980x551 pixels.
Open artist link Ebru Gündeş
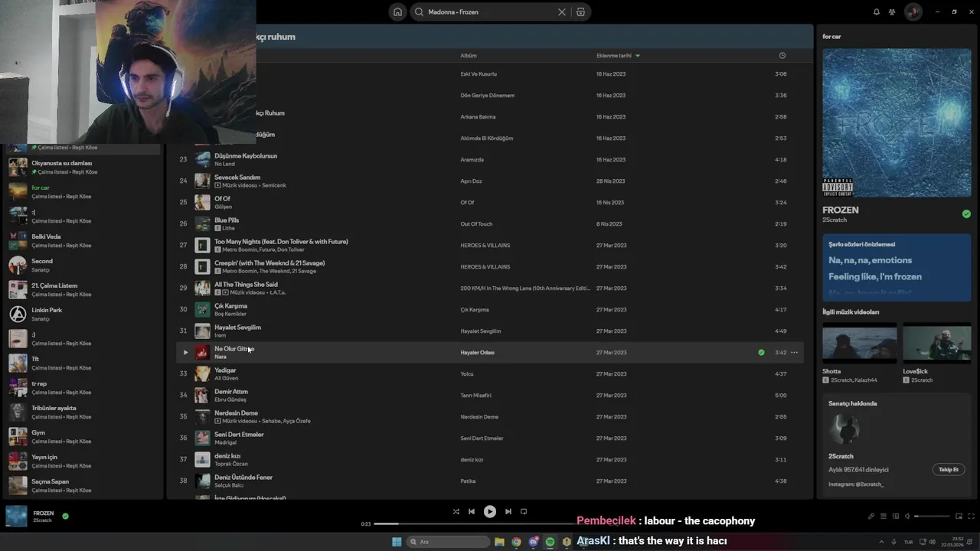(x=230, y=399)
